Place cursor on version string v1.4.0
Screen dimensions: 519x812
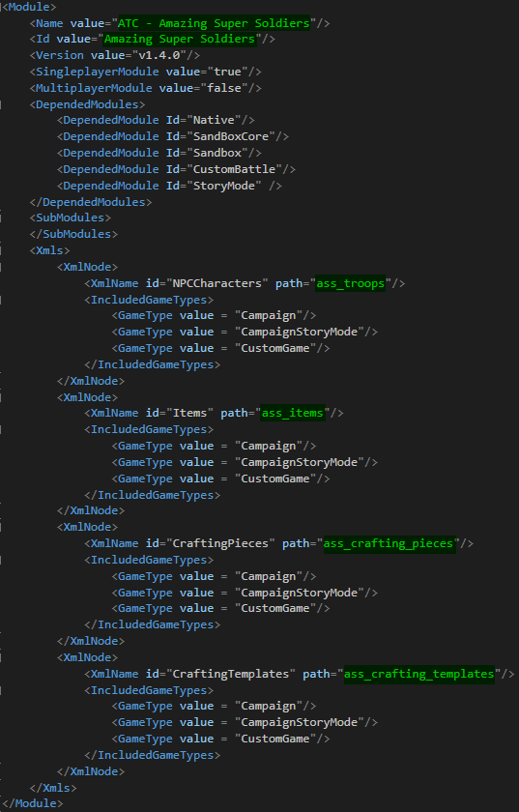[x=159, y=55]
